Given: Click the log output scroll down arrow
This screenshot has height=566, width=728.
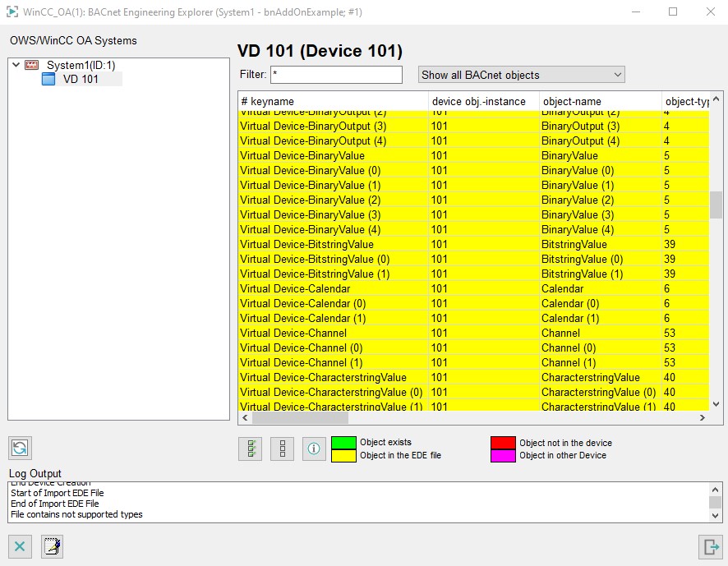Looking at the screenshot, I should [715, 514].
